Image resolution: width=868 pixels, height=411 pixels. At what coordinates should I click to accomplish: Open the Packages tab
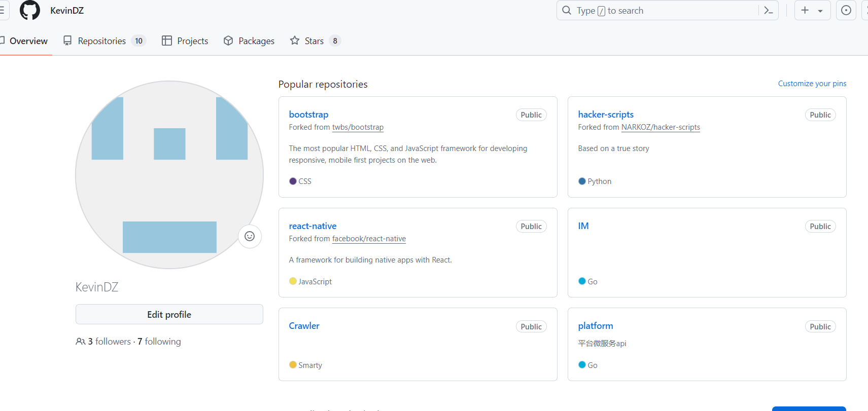[x=249, y=41]
